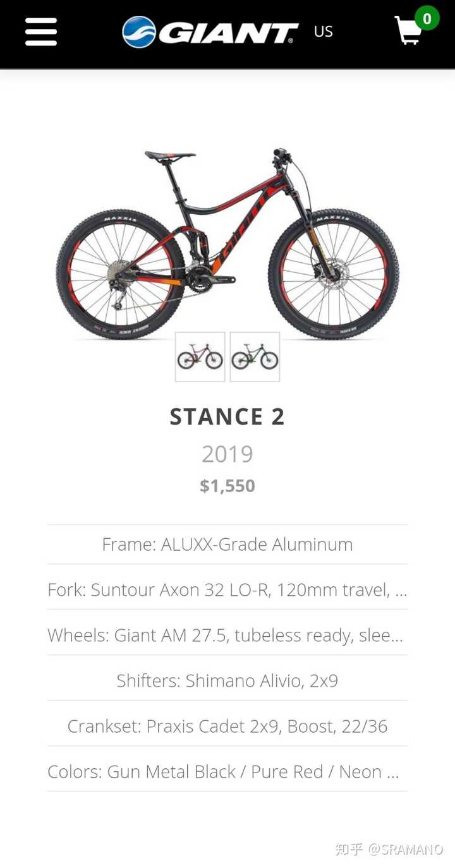
Task: Click the blue Giant swoosh emblem
Action: (x=139, y=32)
